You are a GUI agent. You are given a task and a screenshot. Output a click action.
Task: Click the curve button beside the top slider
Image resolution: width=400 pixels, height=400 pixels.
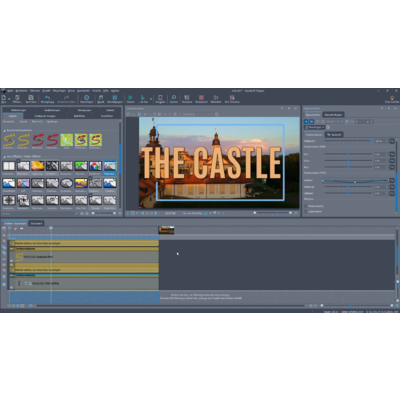(392, 141)
